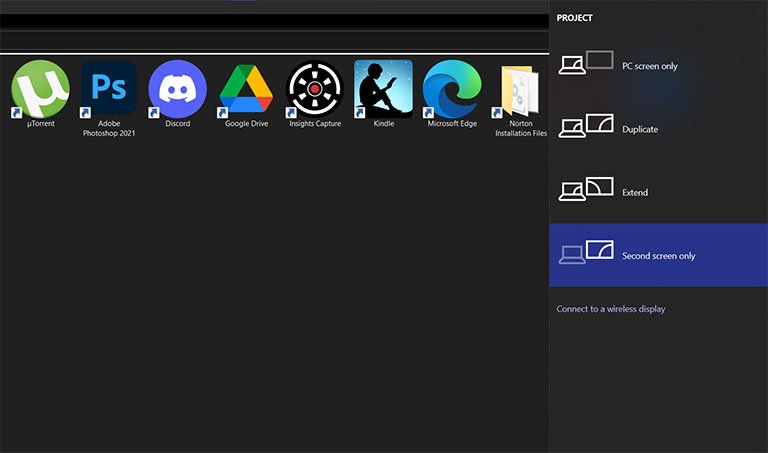Click Connect to a wireless display link
Screen dimensions: 768x453
pos(611,309)
